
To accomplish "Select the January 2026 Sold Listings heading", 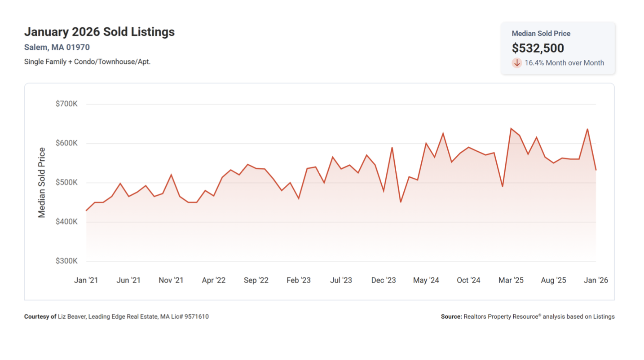I will (99, 32).
